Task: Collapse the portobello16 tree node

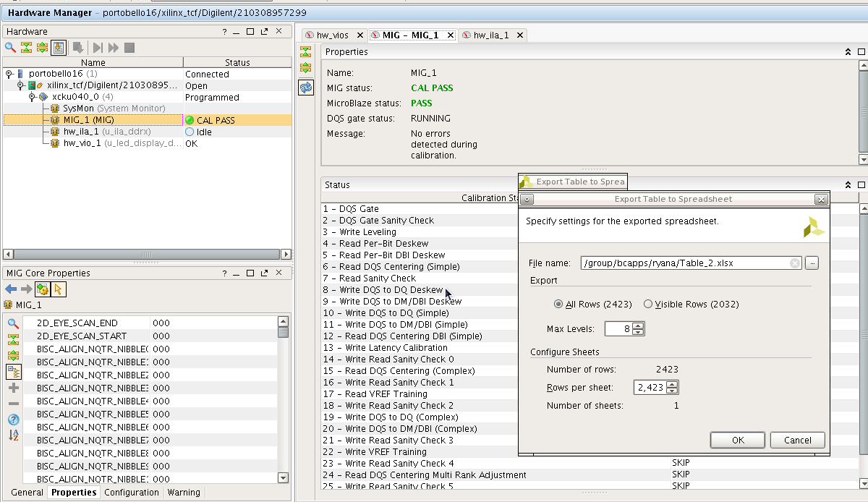Action: coord(9,75)
